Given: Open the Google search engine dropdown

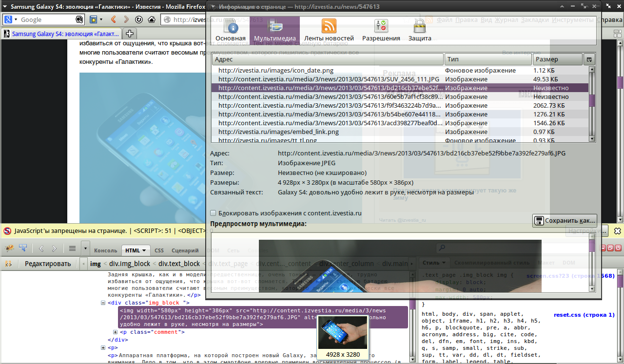Looking at the screenshot, I should point(10,19).
